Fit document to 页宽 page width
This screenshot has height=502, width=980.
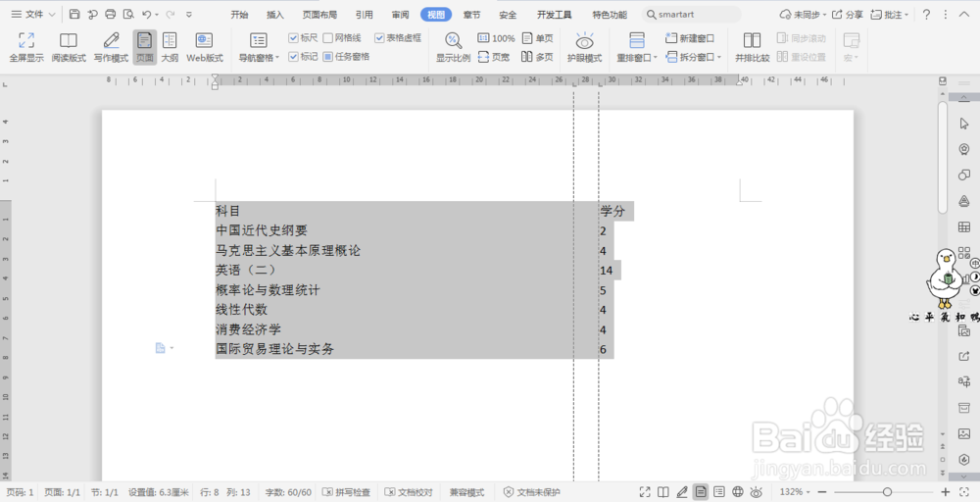[x=494, y=57]
